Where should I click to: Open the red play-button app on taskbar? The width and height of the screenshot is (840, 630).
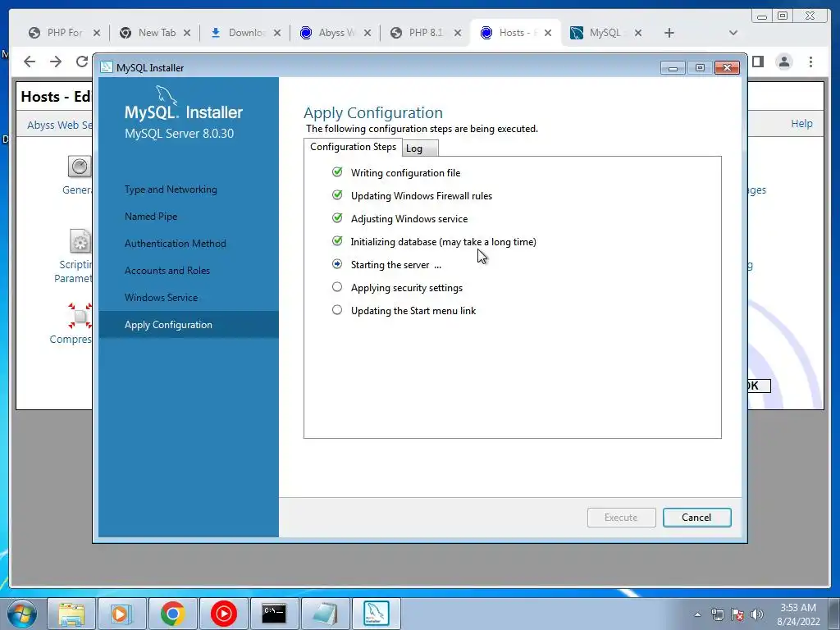(223, 614)
